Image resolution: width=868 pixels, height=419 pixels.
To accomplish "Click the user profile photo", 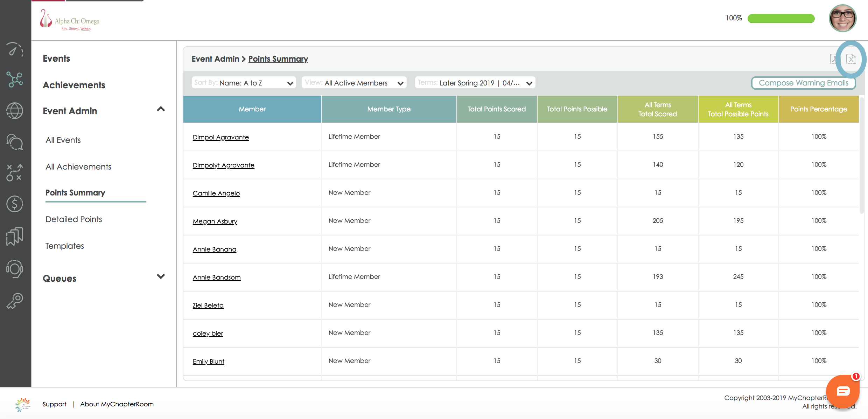I will (842, 19).
